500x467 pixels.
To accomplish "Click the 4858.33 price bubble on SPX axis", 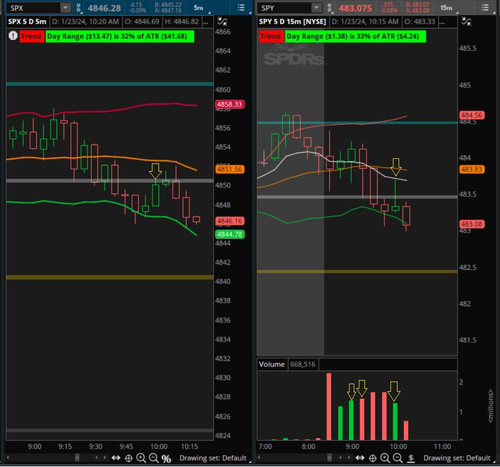I will [230, 104].
